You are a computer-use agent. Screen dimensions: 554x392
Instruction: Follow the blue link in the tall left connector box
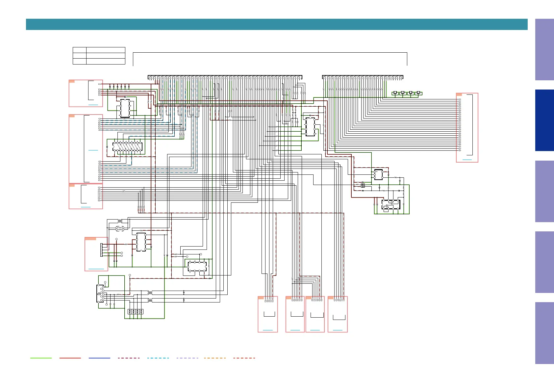pos(93,150)
